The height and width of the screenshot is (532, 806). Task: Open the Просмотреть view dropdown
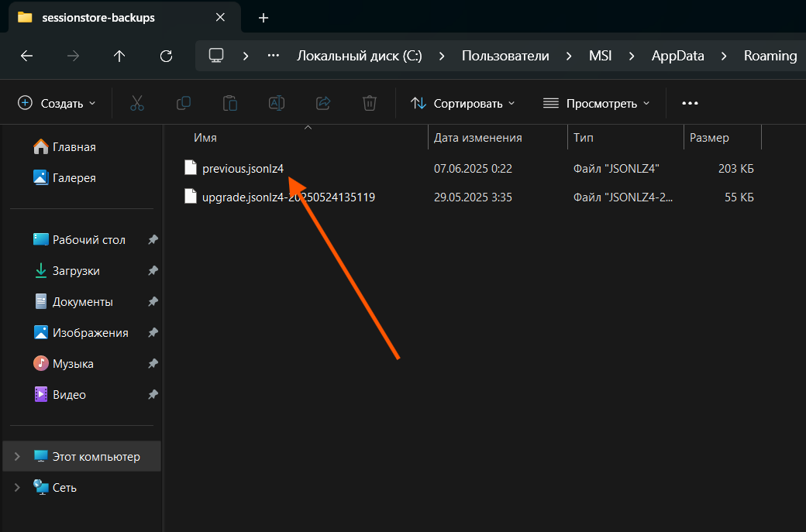[596, 103]
